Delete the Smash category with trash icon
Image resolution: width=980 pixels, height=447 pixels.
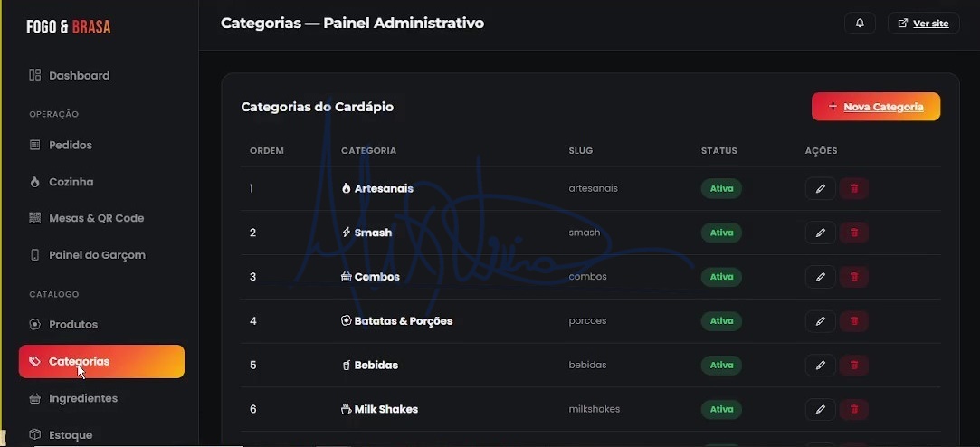853,233
